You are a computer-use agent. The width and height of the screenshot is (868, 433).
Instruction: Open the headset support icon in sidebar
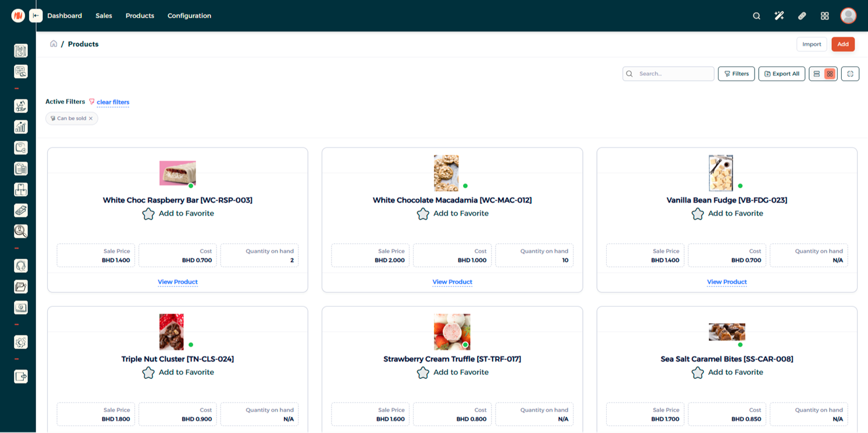tap(21, 266)
